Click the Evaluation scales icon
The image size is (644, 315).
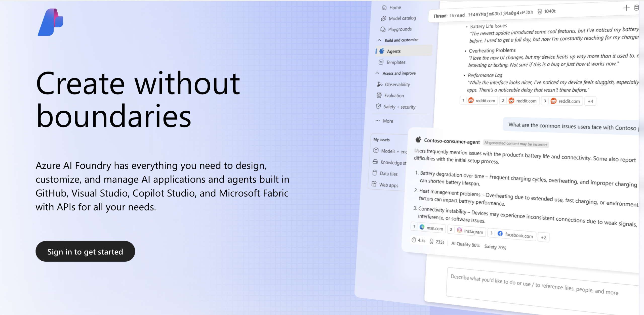point(379,95)
